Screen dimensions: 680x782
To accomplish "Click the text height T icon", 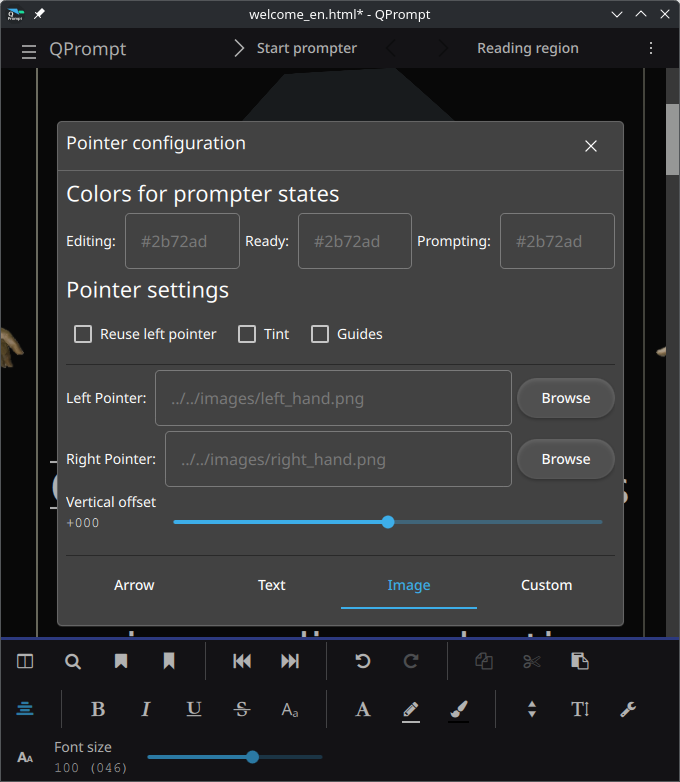I will pos(580,709).
